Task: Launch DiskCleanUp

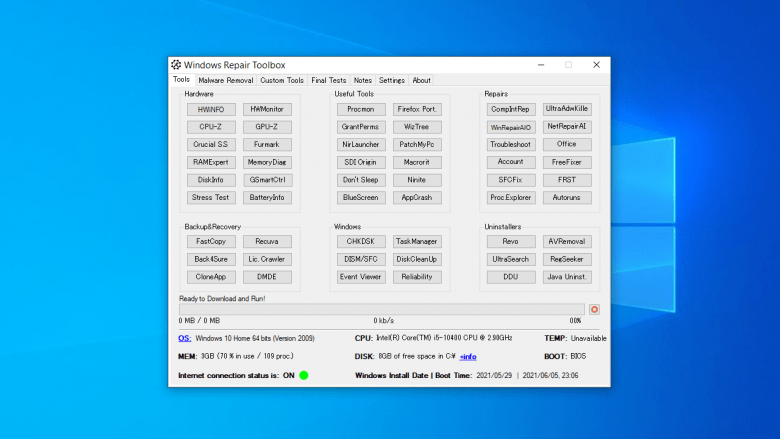Action: point(417,259)
